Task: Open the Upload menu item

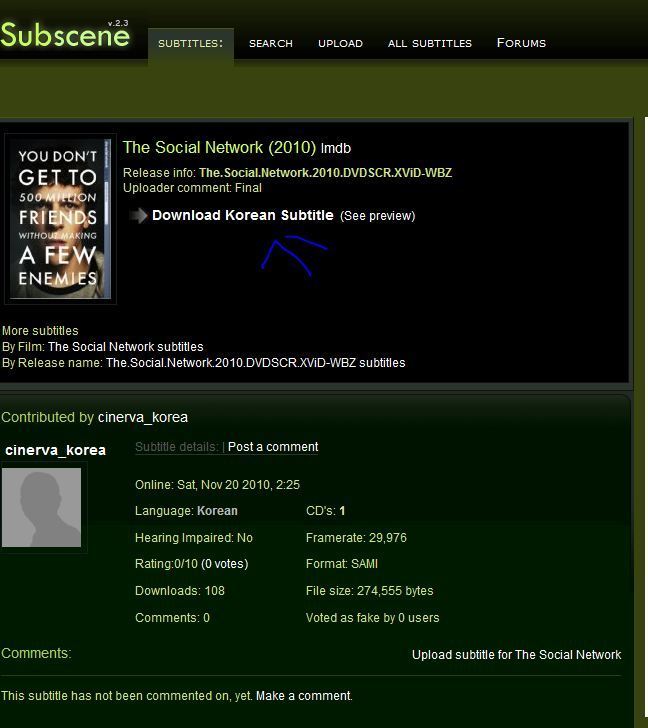Action: (x=340, y=44)
